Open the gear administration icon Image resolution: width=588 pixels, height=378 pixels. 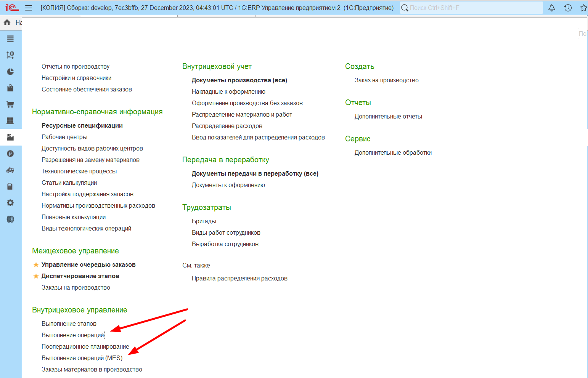[x=10, y=203]
